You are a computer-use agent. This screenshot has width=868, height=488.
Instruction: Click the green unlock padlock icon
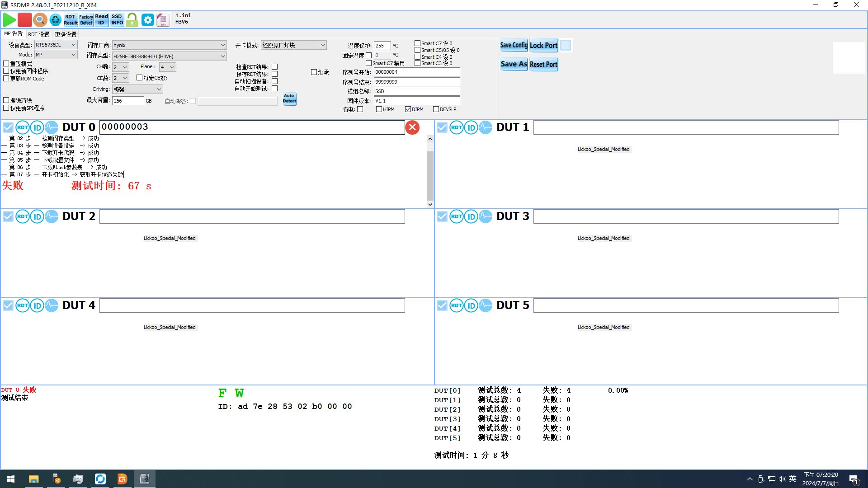132,20
